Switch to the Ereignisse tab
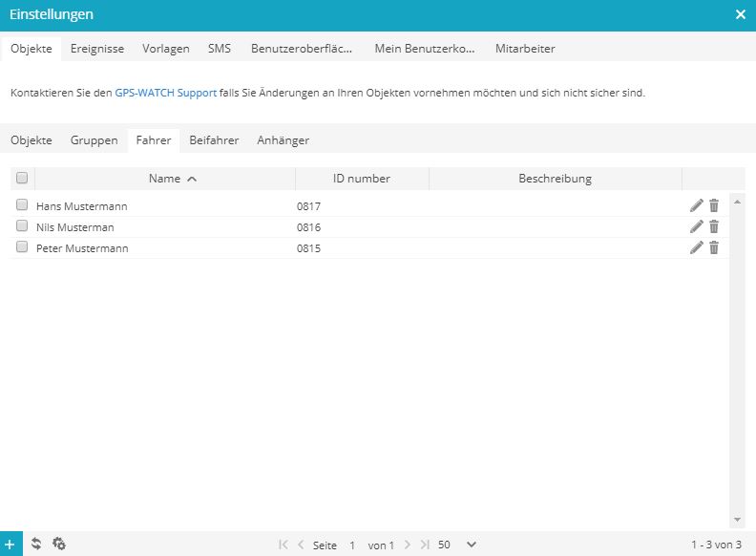Viewport: 756px width, 556px height. click(x=97, y=49)
